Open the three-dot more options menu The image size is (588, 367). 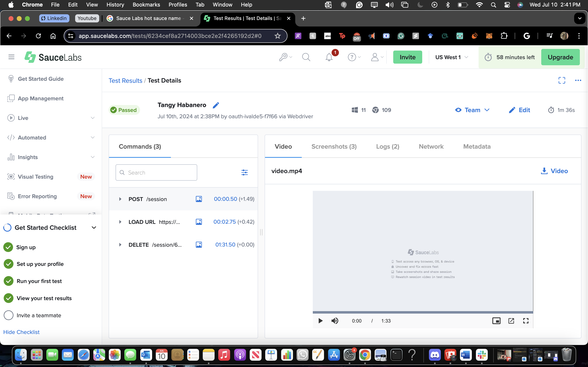[x=578, y=81]
